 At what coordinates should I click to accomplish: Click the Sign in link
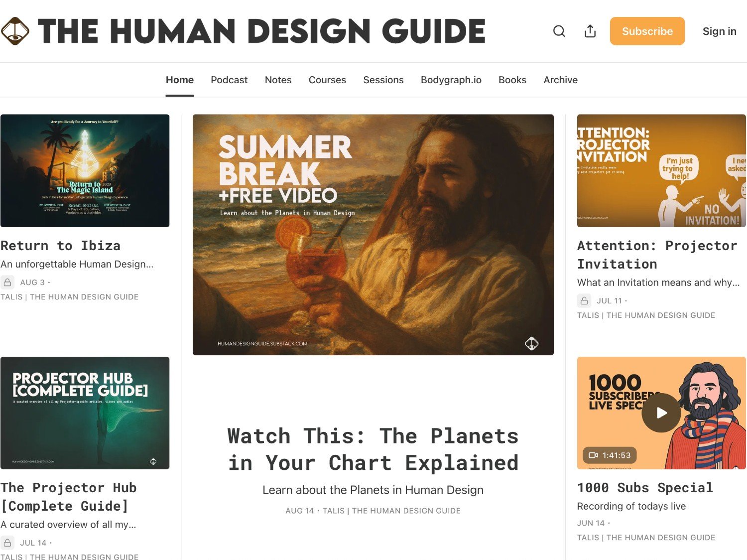click(x=719, y=31)
